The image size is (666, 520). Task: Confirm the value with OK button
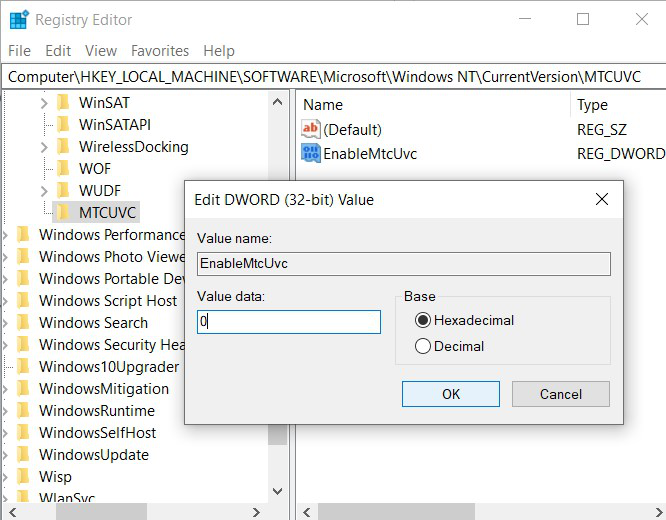tap(451, 394)
